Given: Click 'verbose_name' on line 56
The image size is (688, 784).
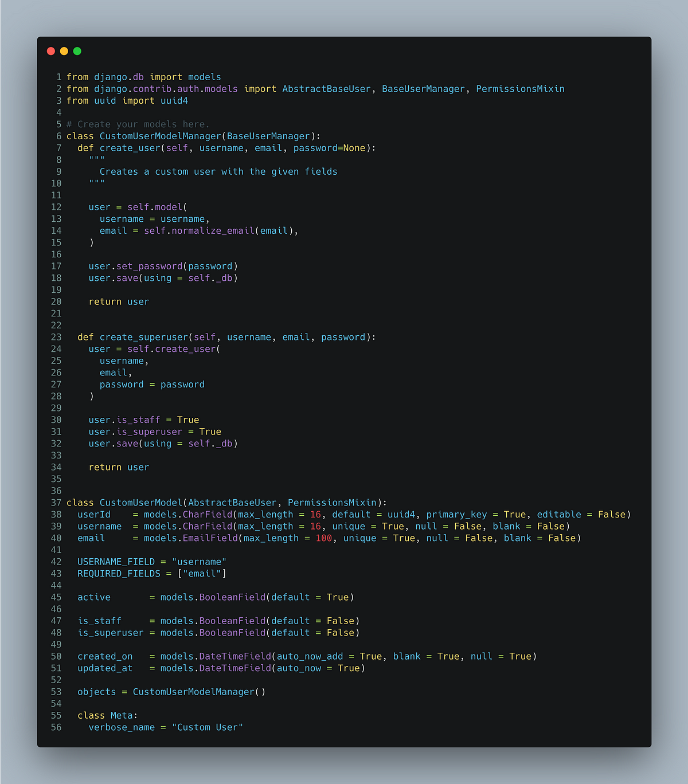Looking at the screenshot, I should pyautogui.click(x=122, y=727).
